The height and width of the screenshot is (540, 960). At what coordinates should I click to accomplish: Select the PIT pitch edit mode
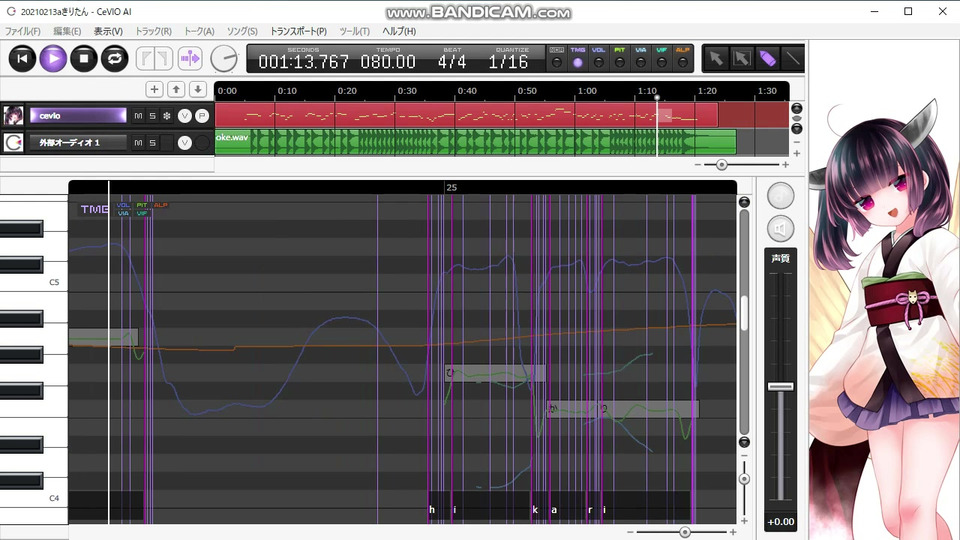620,62
